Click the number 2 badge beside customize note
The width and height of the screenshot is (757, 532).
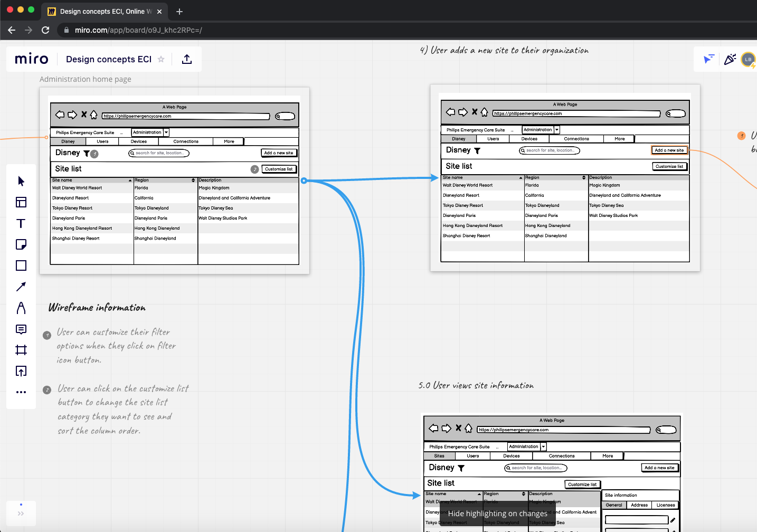[47, 389]
